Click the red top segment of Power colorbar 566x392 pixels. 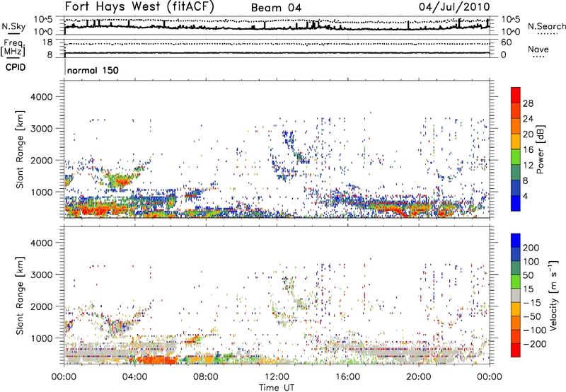pyautogui.click(x=516, y=95)
